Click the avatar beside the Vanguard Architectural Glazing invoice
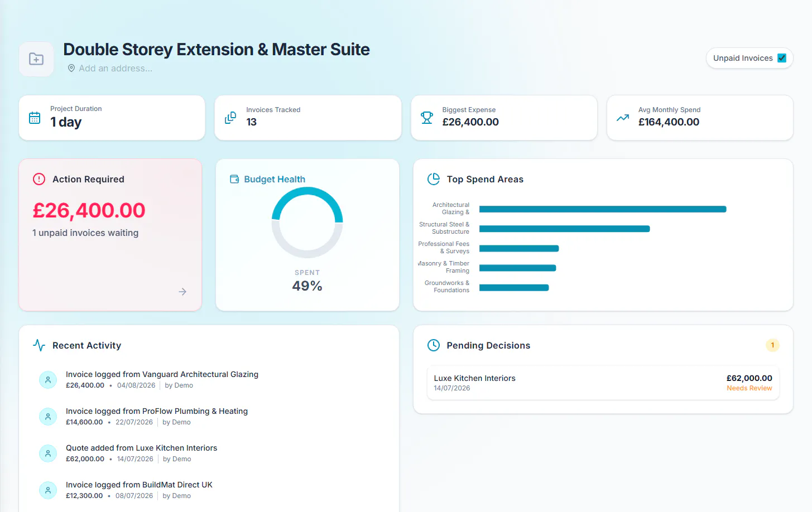Image resolution: width=812 pixels, height=512 pixels. [x=48, y=380]
